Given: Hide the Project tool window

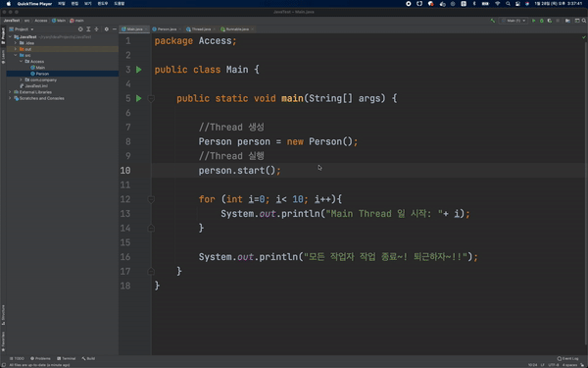Looking at the screenshot, I should point(114,28).
